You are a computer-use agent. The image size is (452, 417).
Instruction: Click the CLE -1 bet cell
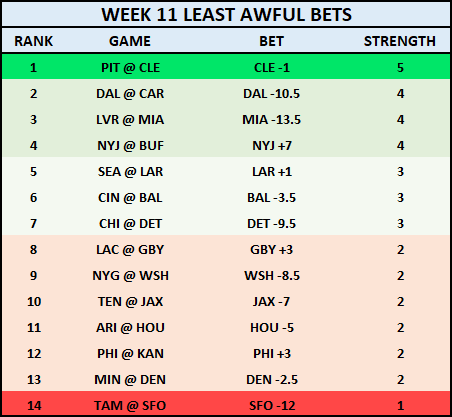[x=272, y=68]
